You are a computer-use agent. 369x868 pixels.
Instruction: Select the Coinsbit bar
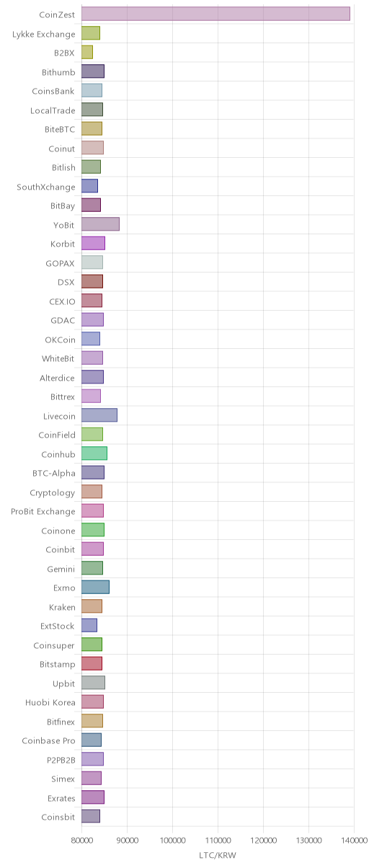[91, 817]
